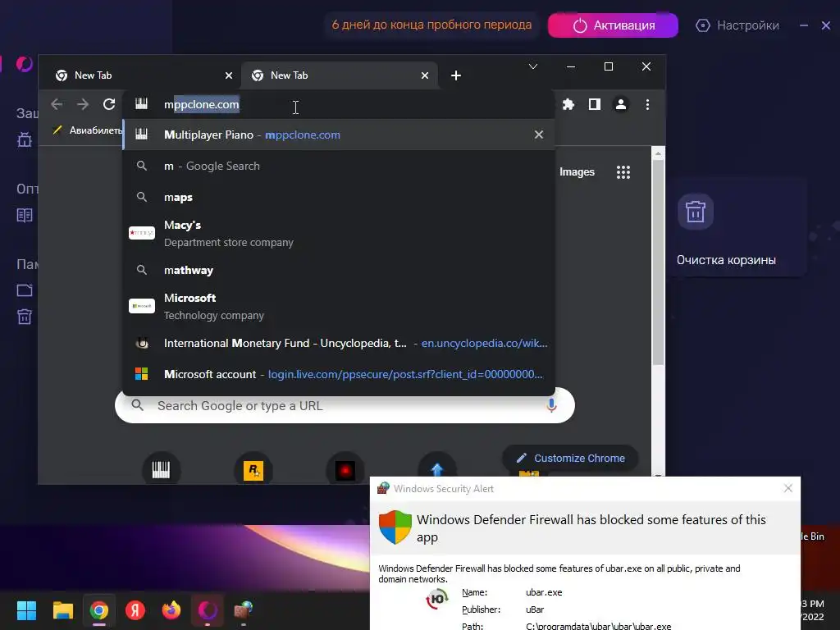Open Настройки settings in cleaner app
Screen dimensions: 840x630
pyautogui.click(x=737, y=25)
